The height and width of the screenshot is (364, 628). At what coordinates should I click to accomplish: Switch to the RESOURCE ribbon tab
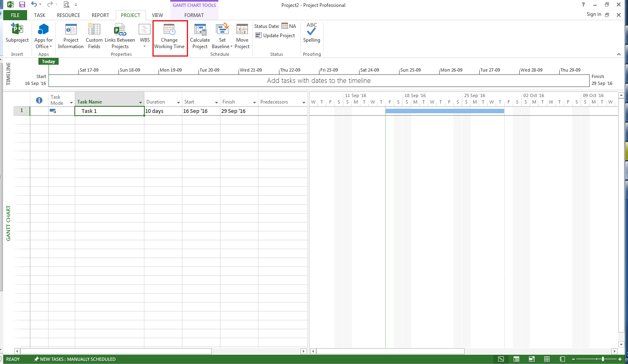pyautogui.click(x=68, y=15)
